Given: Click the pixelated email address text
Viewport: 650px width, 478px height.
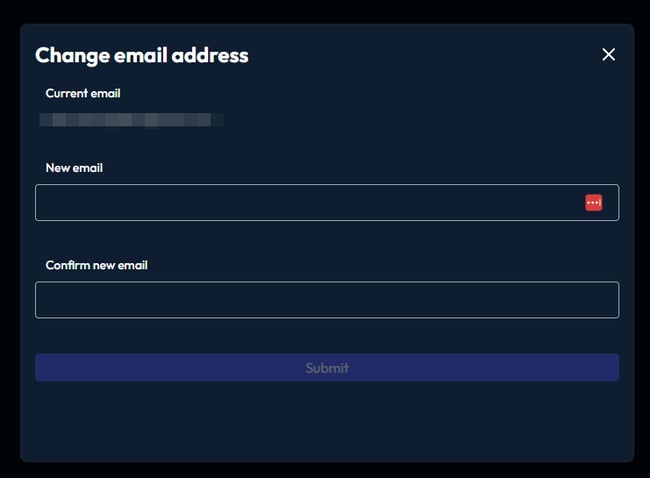Looking at the screenshot, I should (131, 120).
